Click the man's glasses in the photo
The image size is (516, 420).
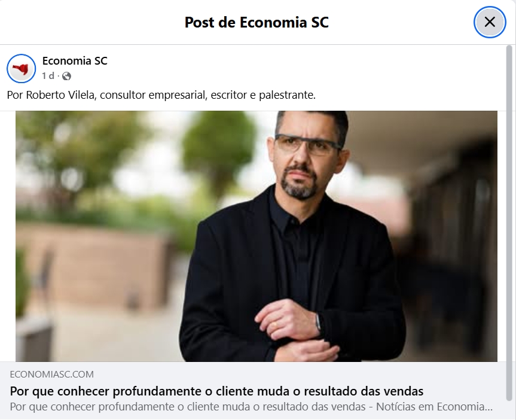click(x=307, y=144)
